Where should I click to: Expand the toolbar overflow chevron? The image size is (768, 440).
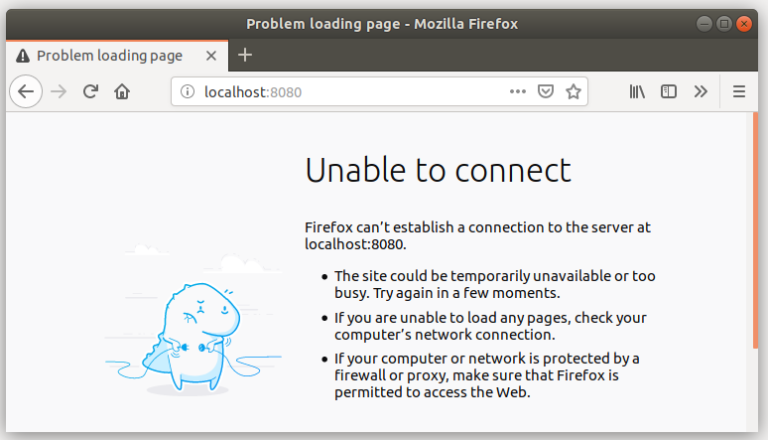[701, 92]
